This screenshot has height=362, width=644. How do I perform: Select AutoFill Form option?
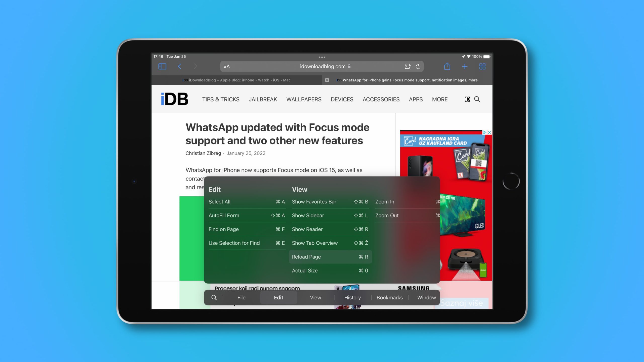224,215
